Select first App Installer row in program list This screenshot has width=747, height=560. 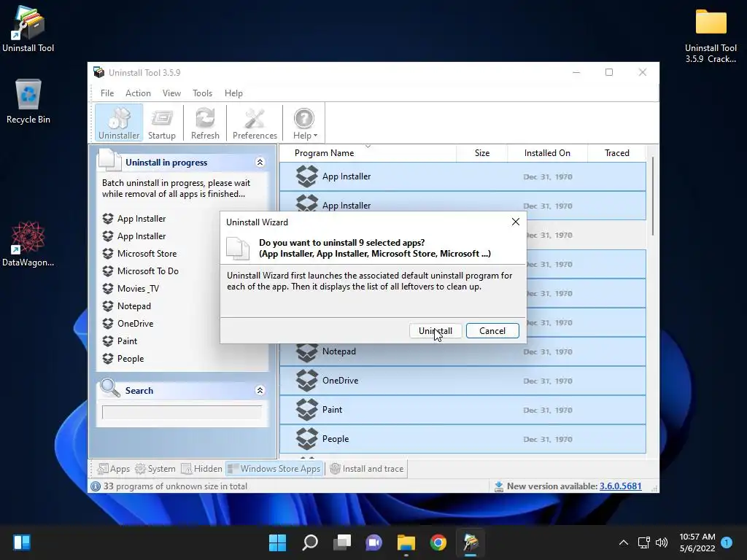462,176
